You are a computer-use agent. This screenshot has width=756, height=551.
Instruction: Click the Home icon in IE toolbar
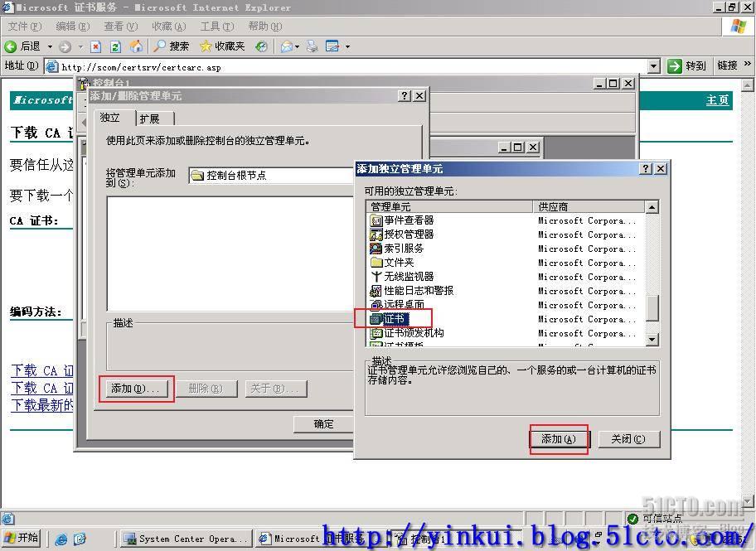click(x=137, y=46)
